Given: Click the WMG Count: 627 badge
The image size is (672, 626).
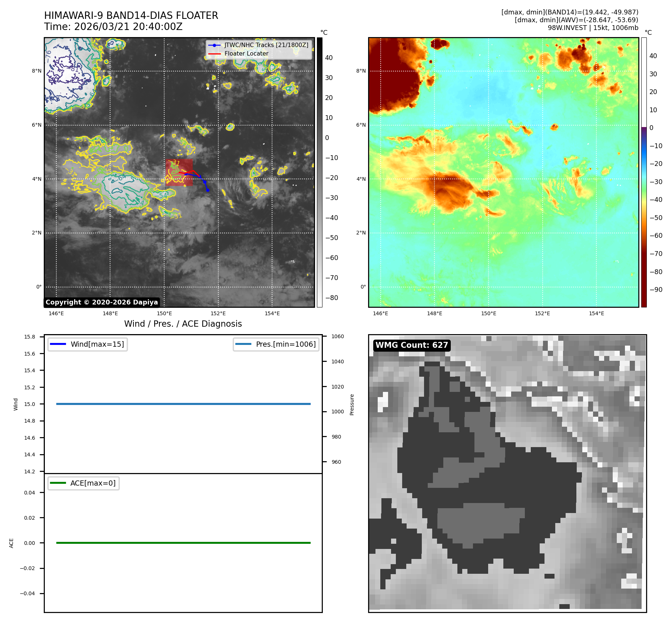Looking at the screenshot, I should pyautogui.click(x=411, y=345).
